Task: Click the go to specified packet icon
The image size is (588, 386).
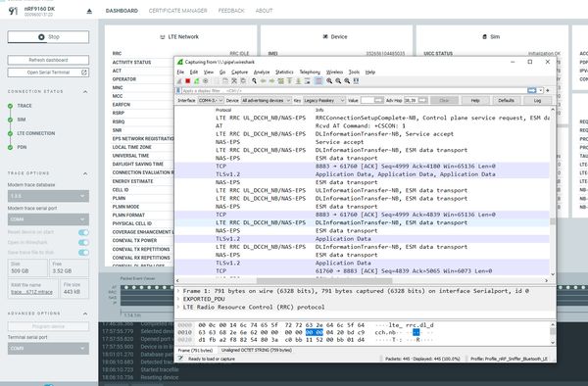Action: point(280,81)
